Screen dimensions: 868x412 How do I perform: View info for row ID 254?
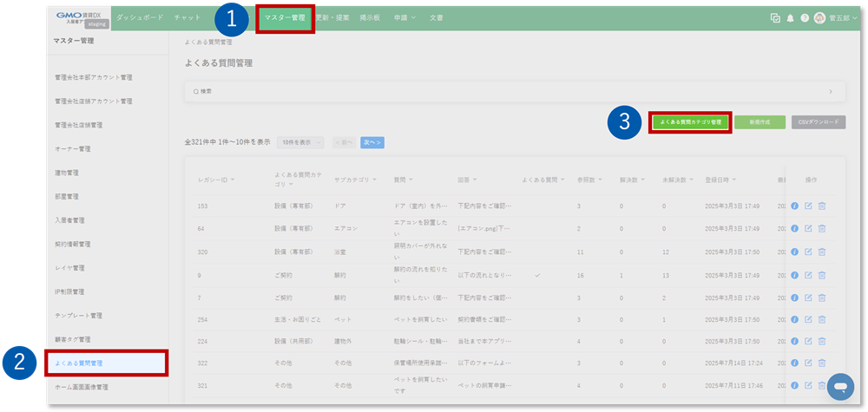pos(795,320)
